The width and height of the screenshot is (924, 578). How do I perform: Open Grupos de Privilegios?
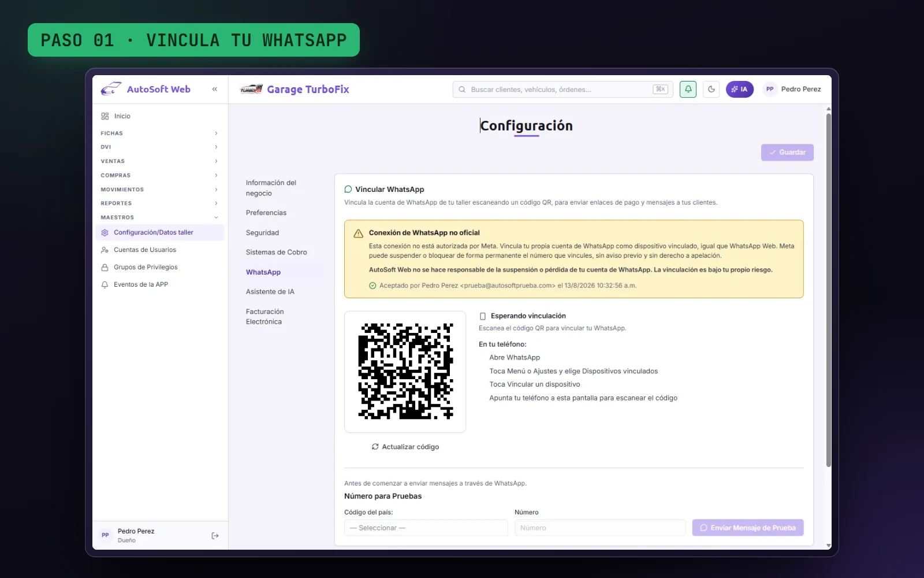pyautogui.click(x=159, y=267)
